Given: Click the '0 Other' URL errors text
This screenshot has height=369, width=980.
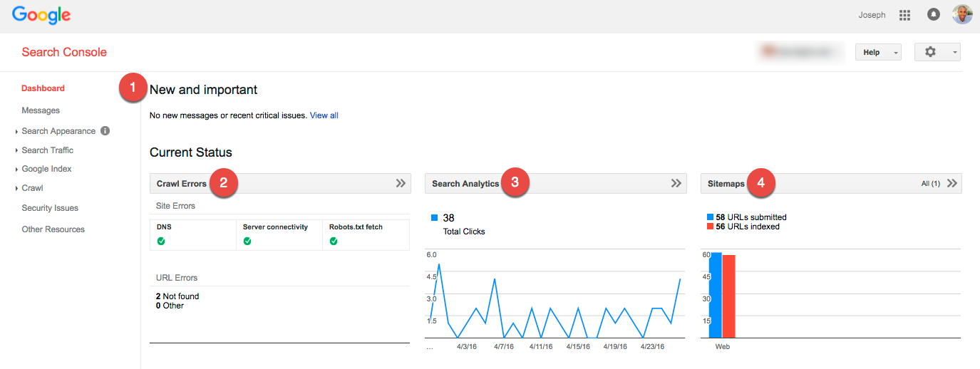Looking at the screenshot, I should 170,306.
